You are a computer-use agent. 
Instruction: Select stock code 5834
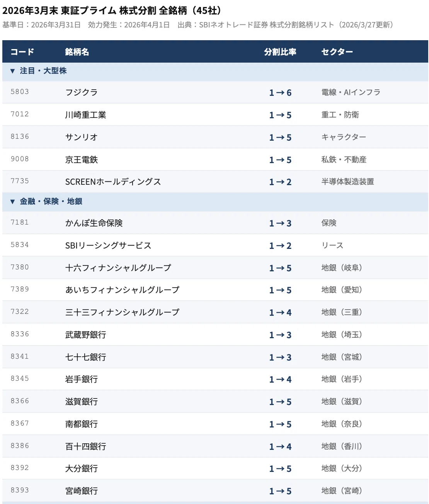[20, 245]
